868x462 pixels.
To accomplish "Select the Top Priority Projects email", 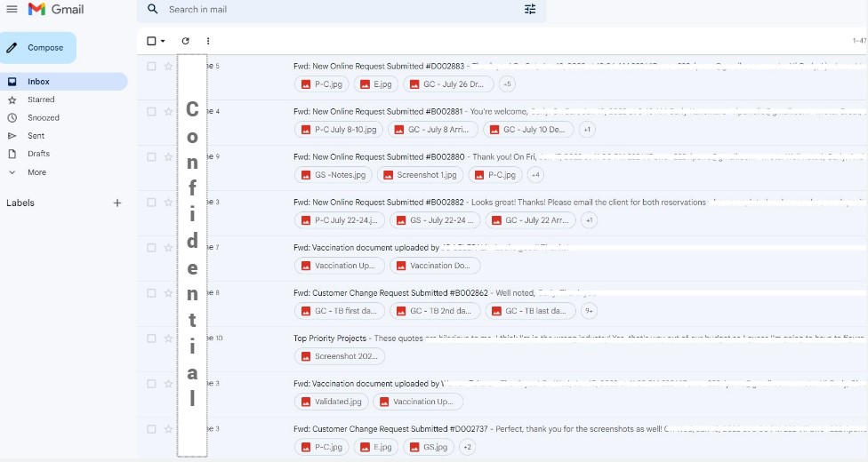I will click(151, 339).
